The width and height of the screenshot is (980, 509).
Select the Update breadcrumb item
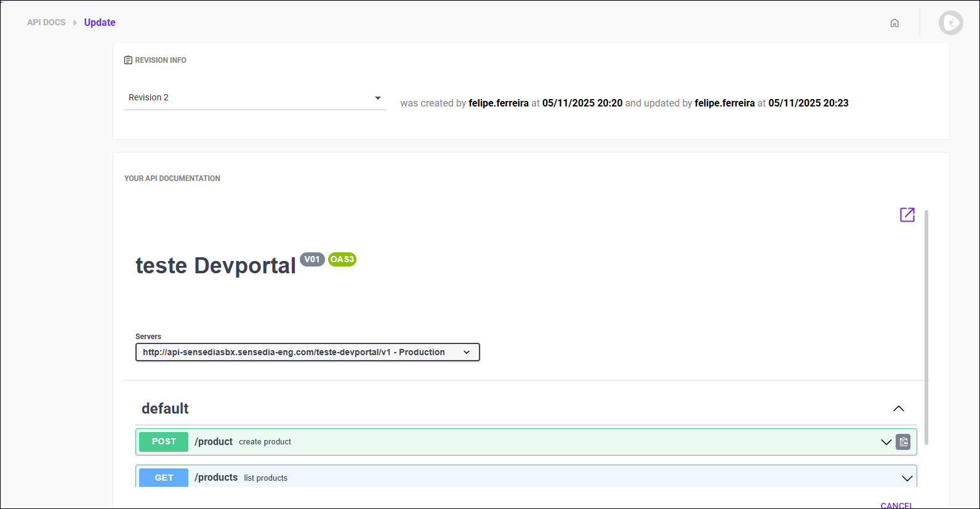(x=100, y=23)
